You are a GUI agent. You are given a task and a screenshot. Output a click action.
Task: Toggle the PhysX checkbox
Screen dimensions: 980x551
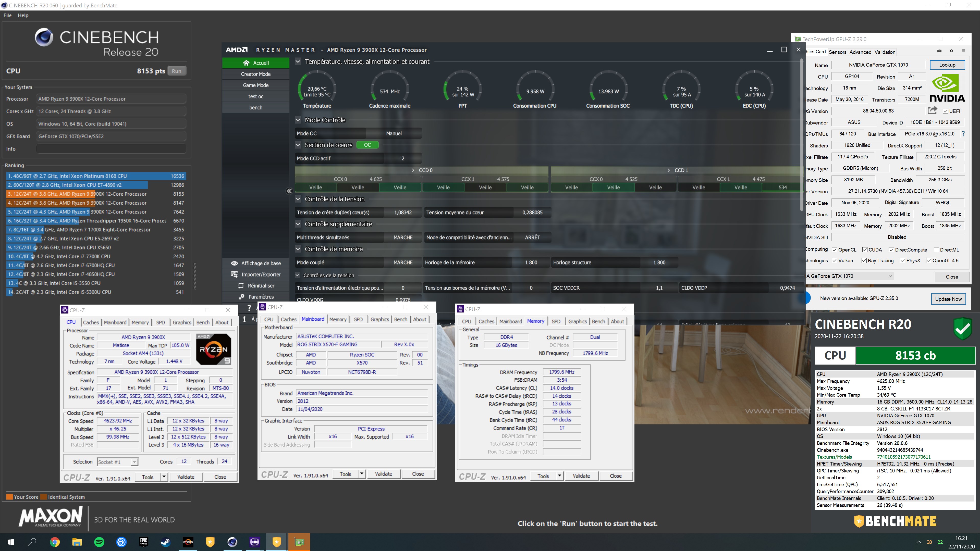tap(902, 260)
